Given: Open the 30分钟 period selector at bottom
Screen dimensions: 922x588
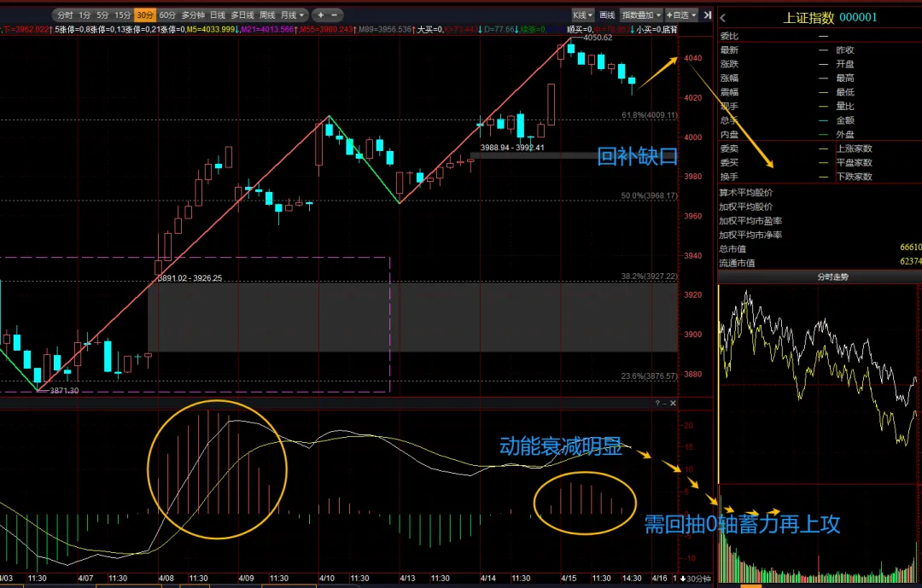Looking at the screenshot, I should [x=694, y=579].
